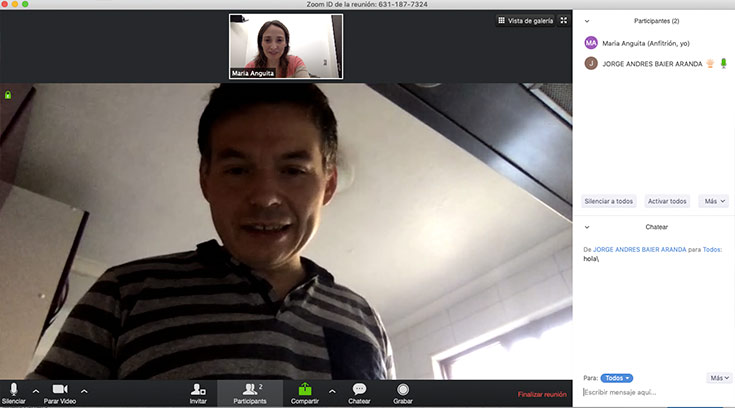Toggle Silenciar microphone button
Screen dimensions: 735x408
pyautogui.click(x=13, y=389)
